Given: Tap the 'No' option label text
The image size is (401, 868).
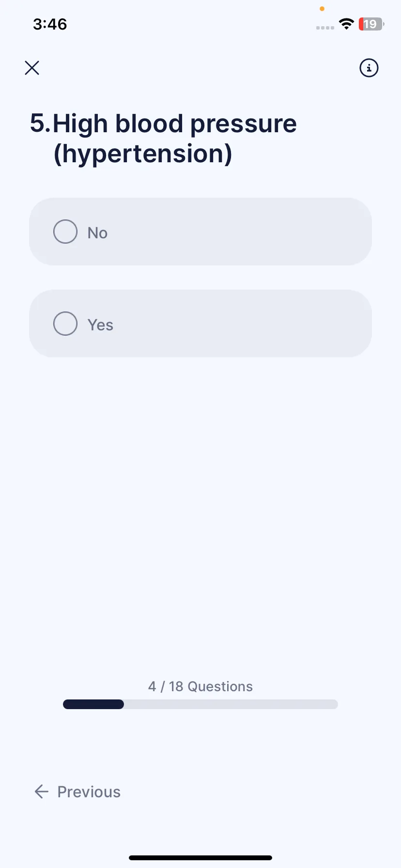Looking at the screenshot, I should (x=97, y=233).
